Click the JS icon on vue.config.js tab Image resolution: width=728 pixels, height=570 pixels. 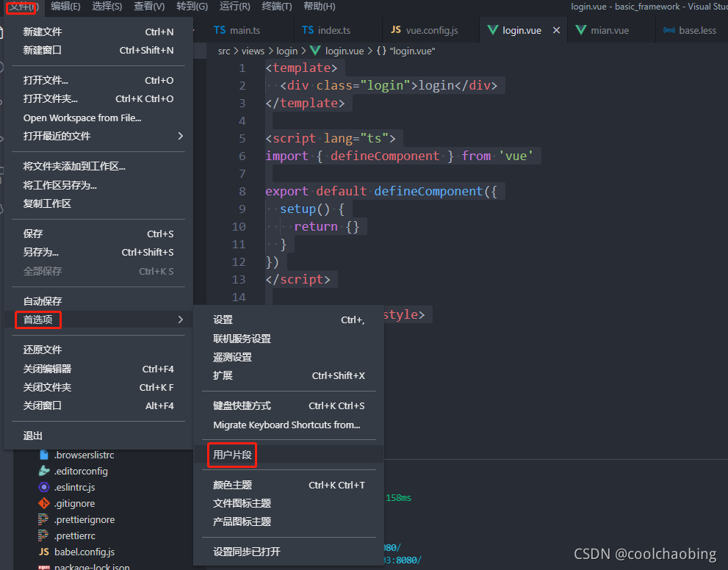point(396,29)
